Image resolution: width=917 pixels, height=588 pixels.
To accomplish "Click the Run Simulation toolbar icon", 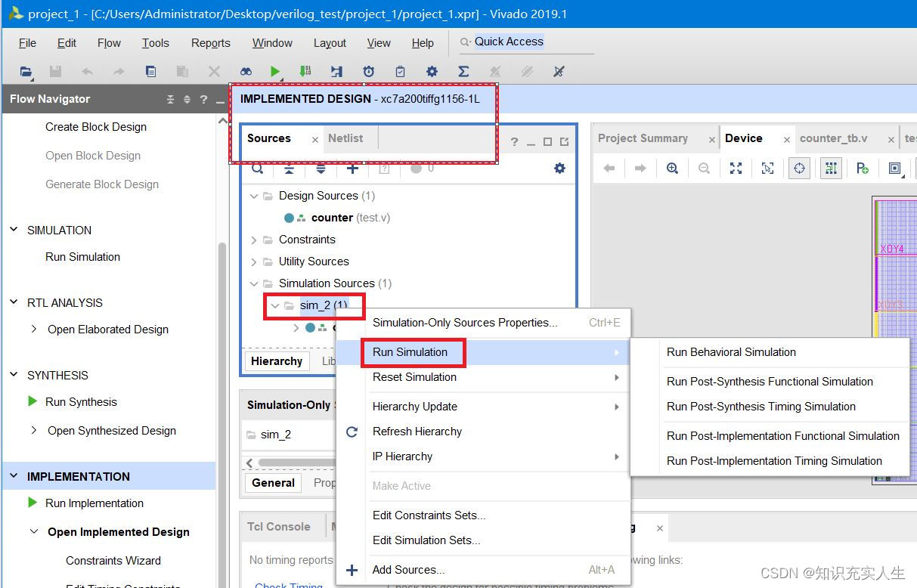I will [336, 72].
